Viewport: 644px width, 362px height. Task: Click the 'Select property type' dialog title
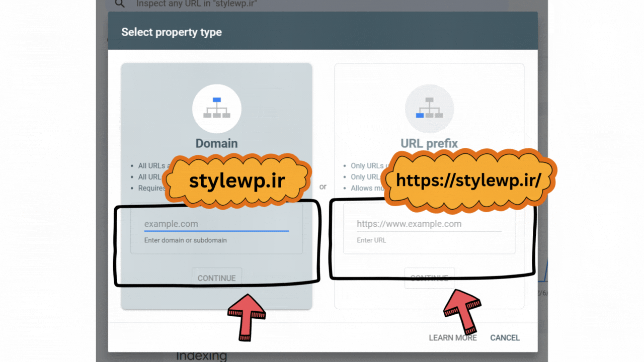tap(172, 32)
